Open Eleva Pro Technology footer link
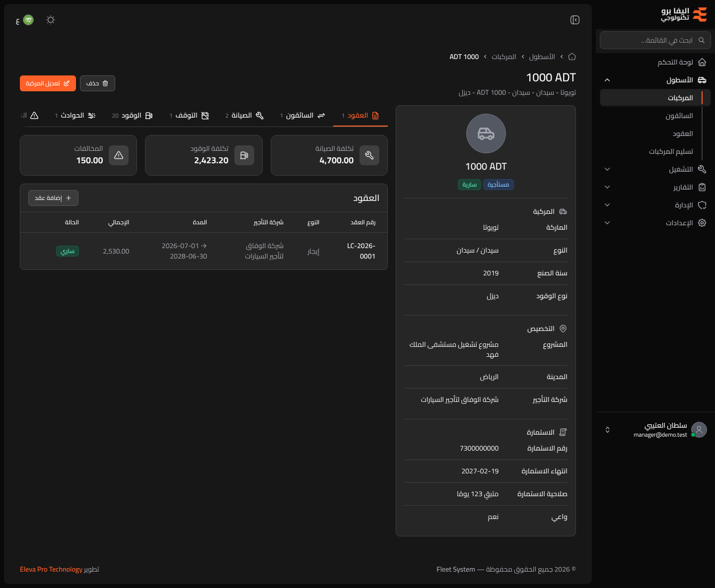The width and height of the screenshot is (715, 588). [x=51, y=569]
